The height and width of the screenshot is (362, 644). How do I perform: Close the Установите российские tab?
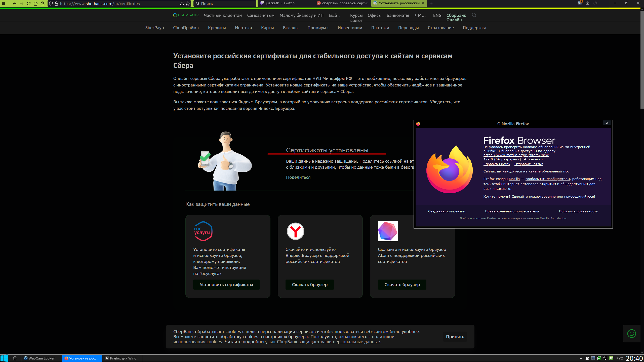click(423, 3)
